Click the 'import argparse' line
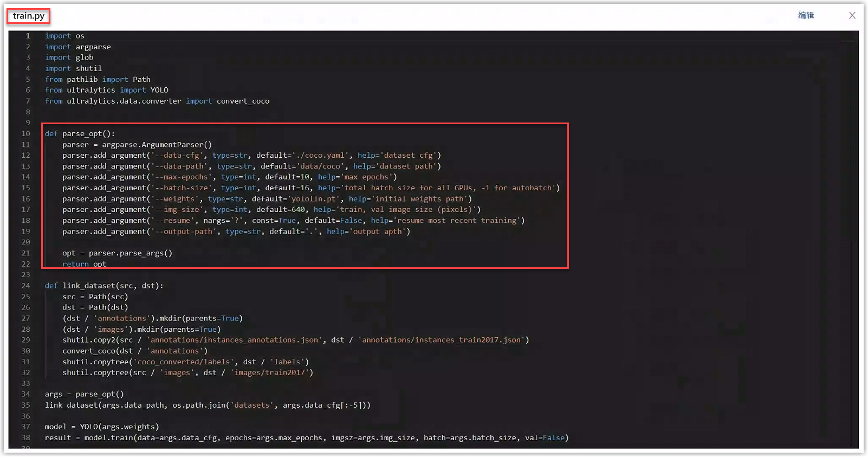The width and height of the screenshot is (868, 457). [x=77, y=47]
